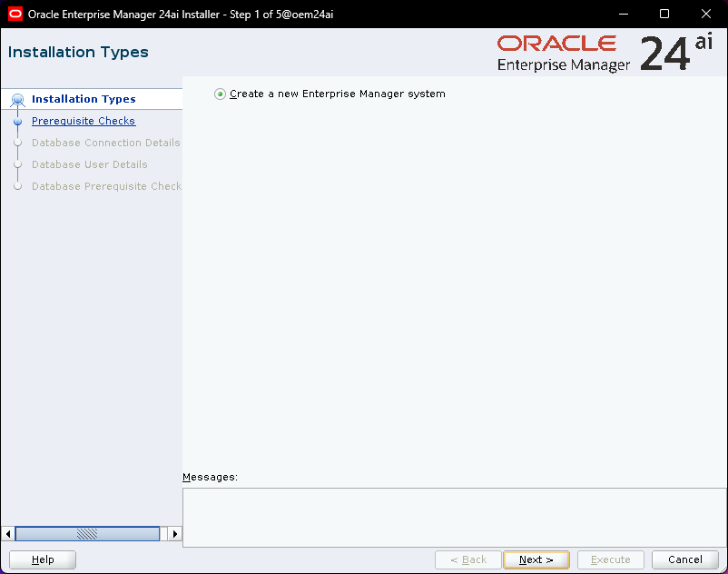Cancel the Enterprise Manager installation
Viewport: 728px width, 574px height.
(685, 559)
